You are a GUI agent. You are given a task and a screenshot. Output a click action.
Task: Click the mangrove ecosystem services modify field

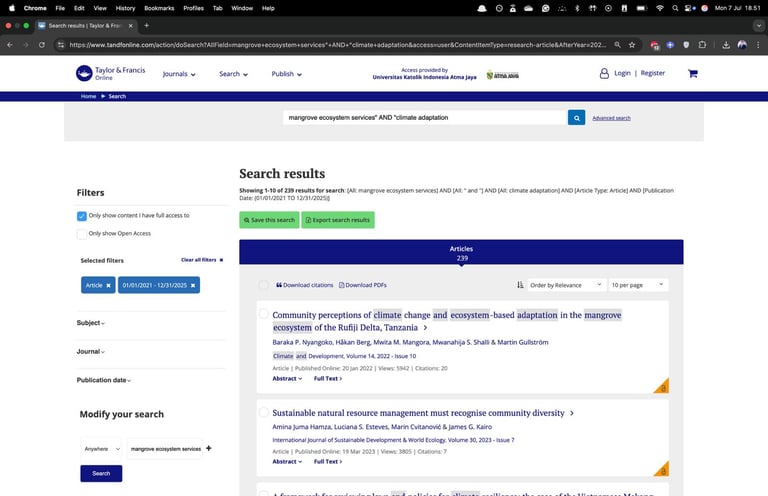(166, 449)
